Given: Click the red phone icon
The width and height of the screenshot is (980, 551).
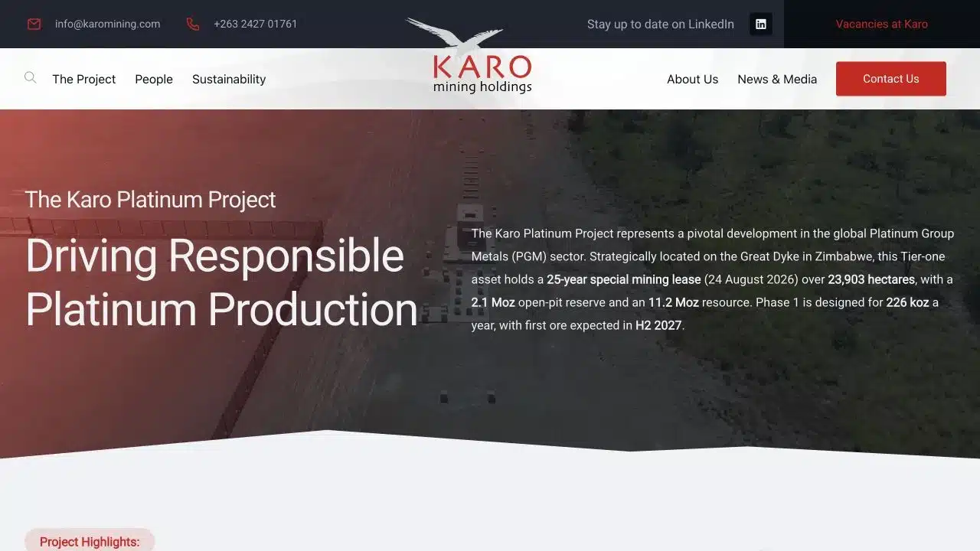Looking at the screenshot, I should (x=192, y=24).
